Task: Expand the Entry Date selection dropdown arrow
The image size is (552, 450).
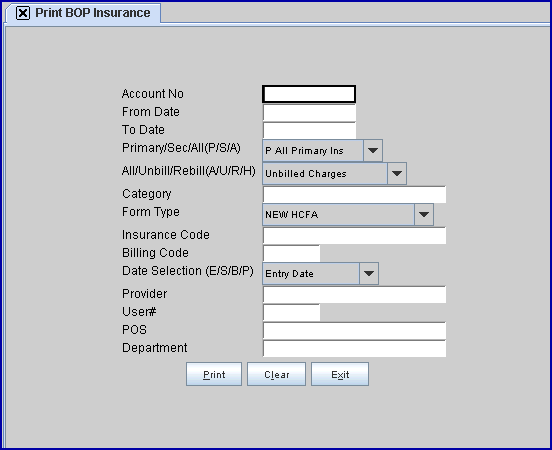Action: pyautogui.click(x=369, y=273)
